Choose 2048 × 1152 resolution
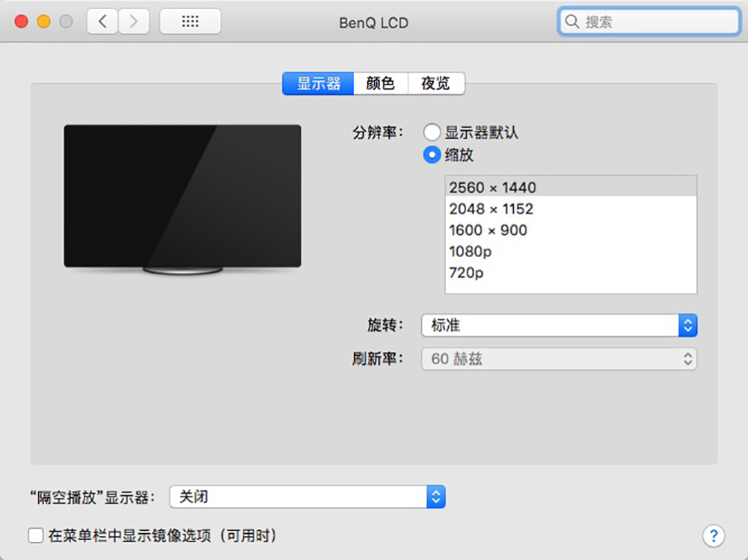Image resolution: width=748 pixels, height=560 pixels. (571, 209)
